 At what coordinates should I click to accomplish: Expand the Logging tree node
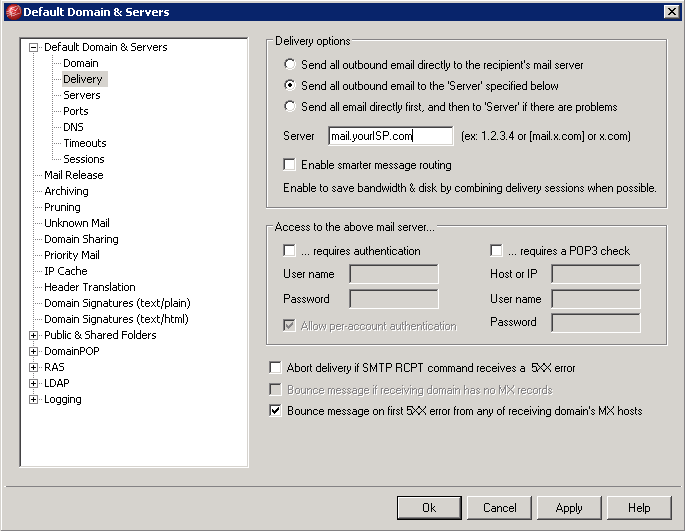tap(33, 399)
